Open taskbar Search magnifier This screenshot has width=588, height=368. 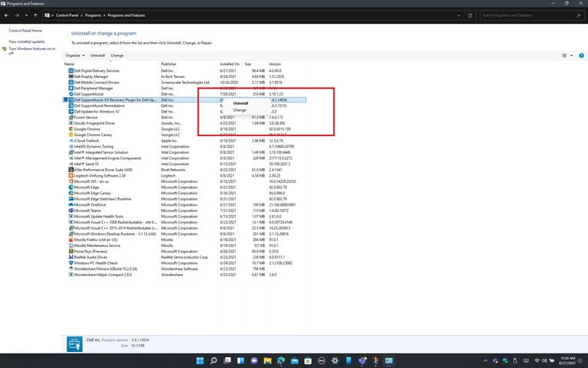pyautogui.click(x=214, y=360)
